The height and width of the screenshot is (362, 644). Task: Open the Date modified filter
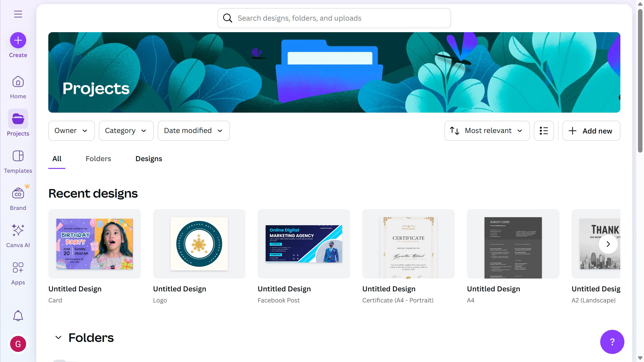(x=193, y=131)
